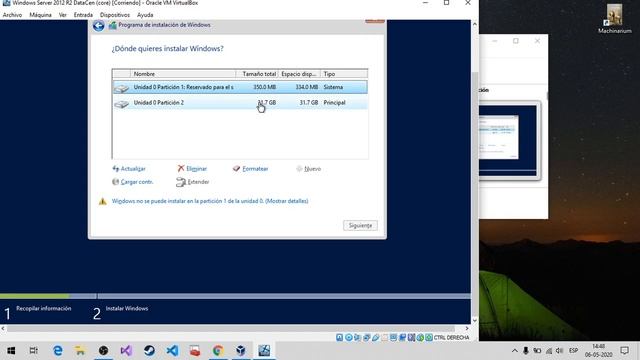Click the VM horizontal scrollbar left arrow
This screenshot has height=360, width=640.
point(3,328)
